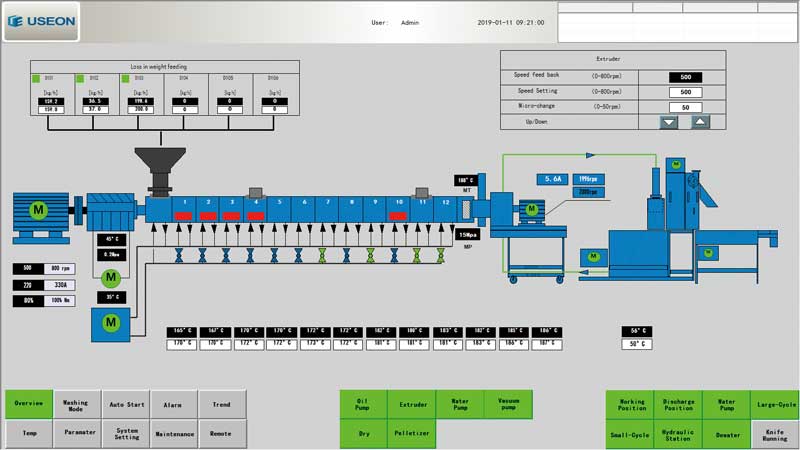The width and height of the screenshot is (800, 450).
Task: Click the 15Mpa melt pressure reading
Action: 467,235
